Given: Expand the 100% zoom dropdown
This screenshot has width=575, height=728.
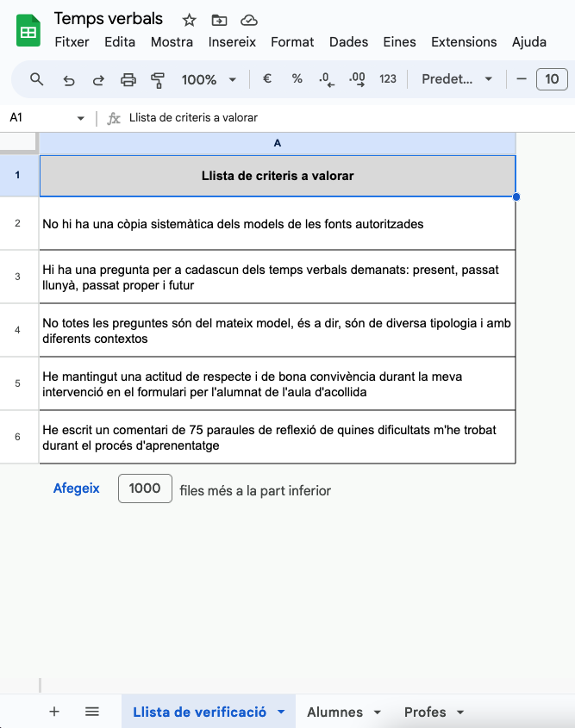Looking at the screenshot, I should 209,79.
